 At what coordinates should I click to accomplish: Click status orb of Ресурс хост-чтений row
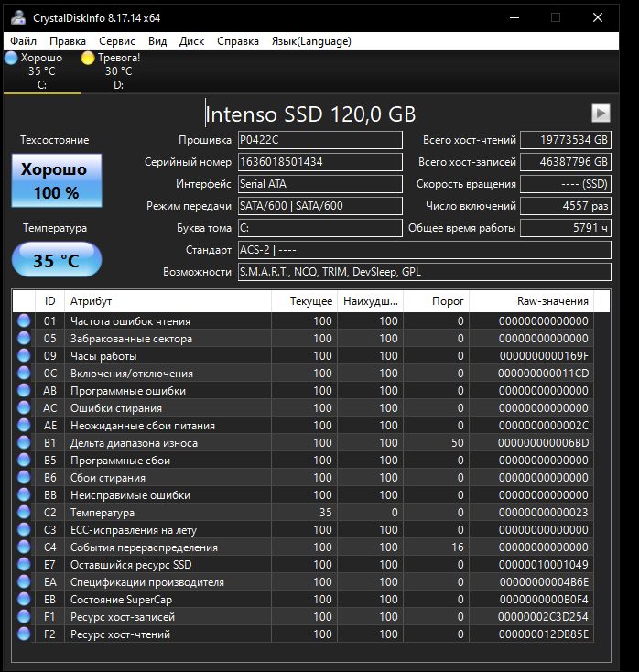click(x=24, y=634)
